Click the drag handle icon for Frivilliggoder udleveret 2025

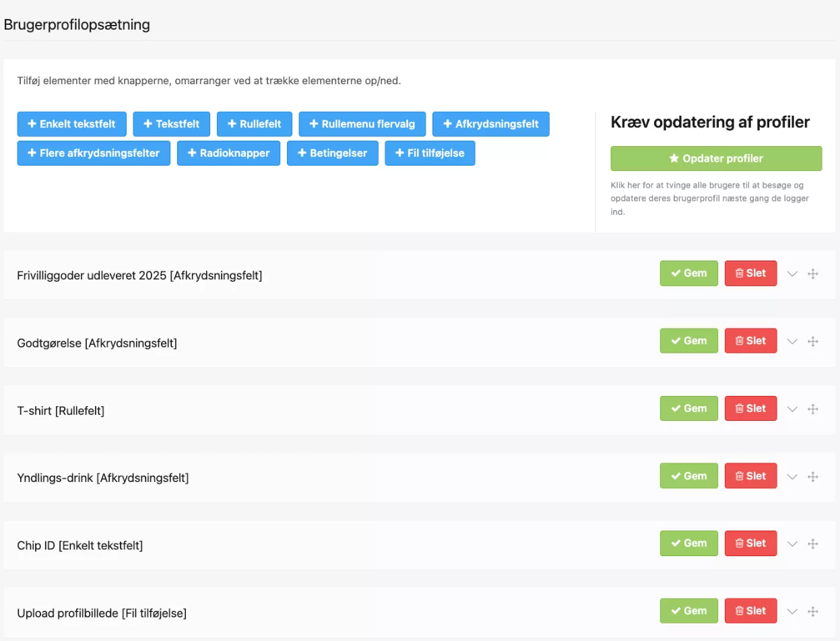pos(813,274)
